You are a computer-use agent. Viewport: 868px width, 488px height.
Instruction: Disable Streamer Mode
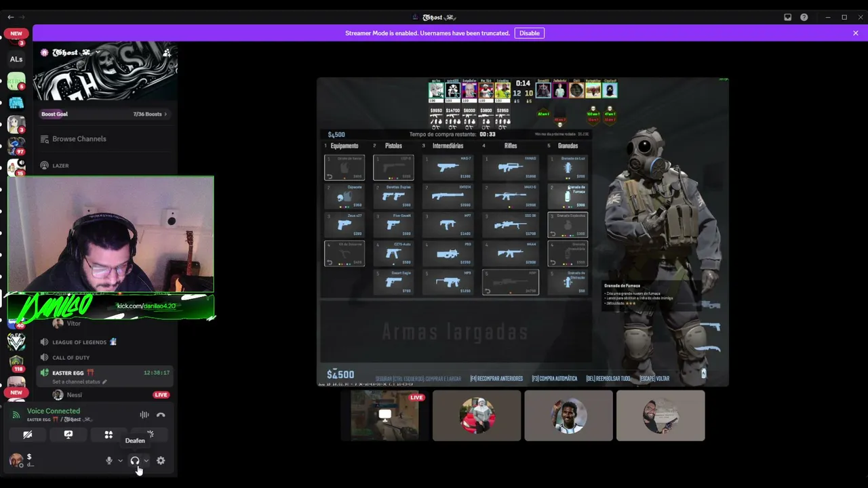[x=530, y=33]
